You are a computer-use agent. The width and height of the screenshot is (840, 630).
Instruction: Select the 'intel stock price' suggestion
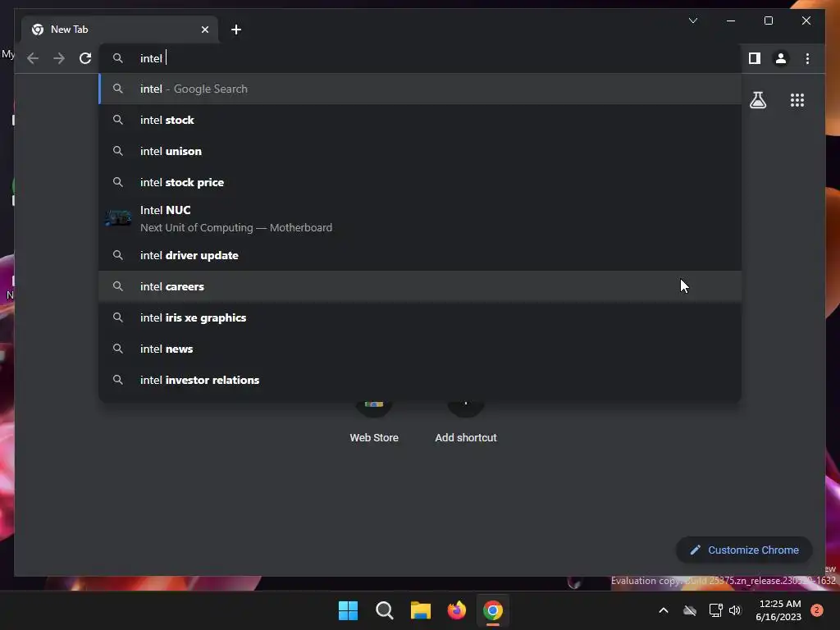(x=420, y=182)
